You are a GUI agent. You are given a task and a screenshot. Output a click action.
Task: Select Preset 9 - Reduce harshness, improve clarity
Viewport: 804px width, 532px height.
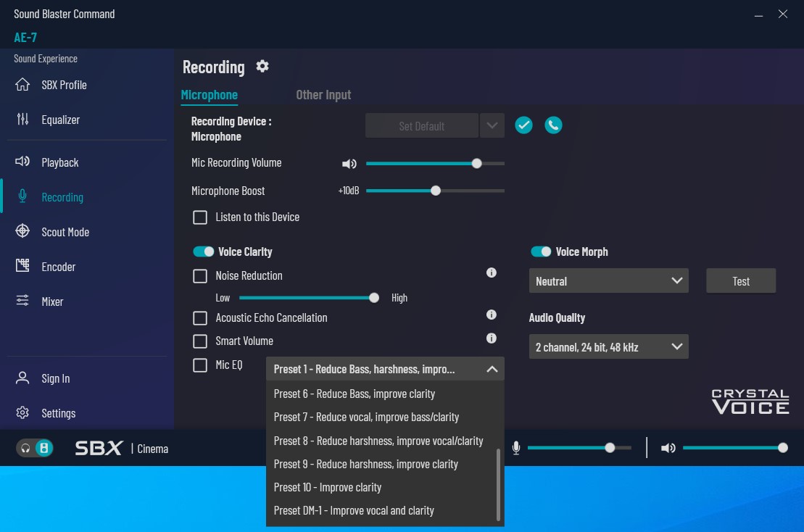pyautogui.click(x=381, y=464)
